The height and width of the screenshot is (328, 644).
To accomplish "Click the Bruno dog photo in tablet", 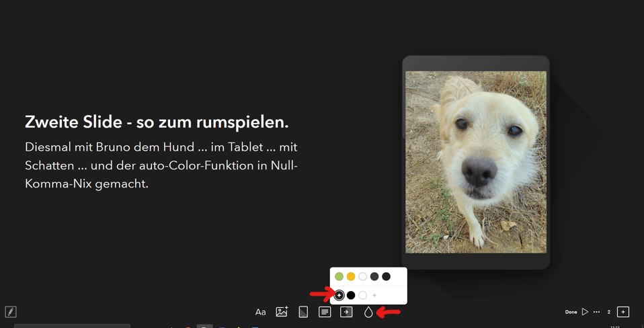I will click(x=476, y=162).
